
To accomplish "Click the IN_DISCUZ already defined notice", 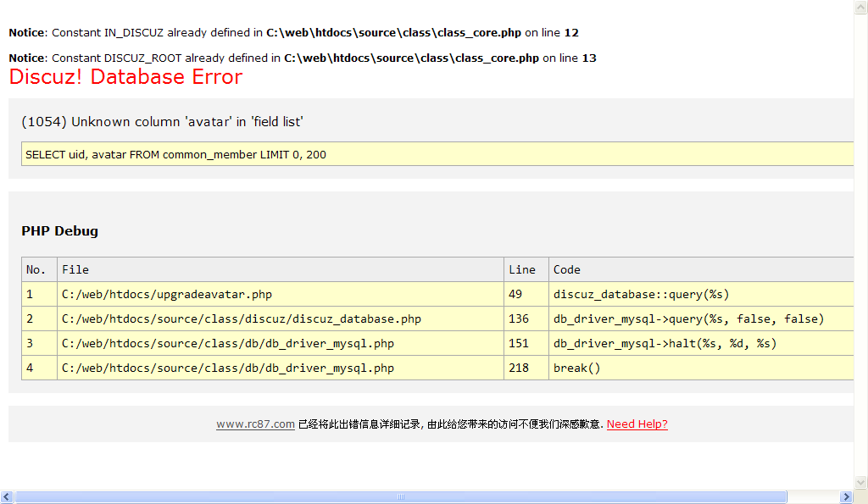I will 294,33.
